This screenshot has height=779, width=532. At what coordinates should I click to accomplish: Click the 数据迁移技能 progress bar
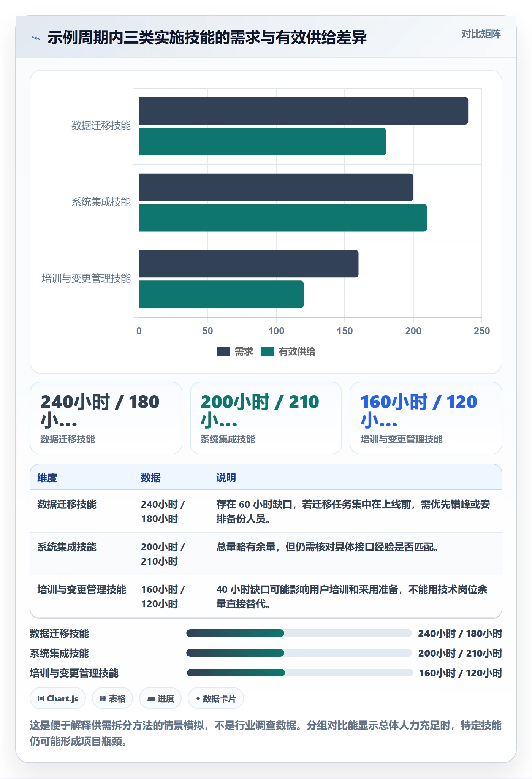299,633
